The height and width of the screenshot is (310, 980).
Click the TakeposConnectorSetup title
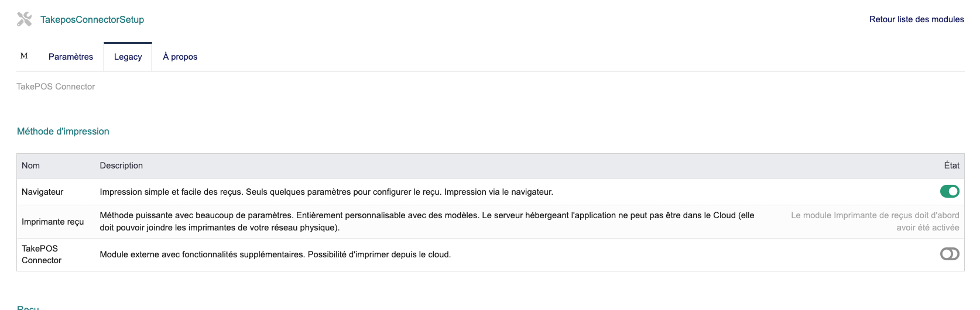coord(92,20)
